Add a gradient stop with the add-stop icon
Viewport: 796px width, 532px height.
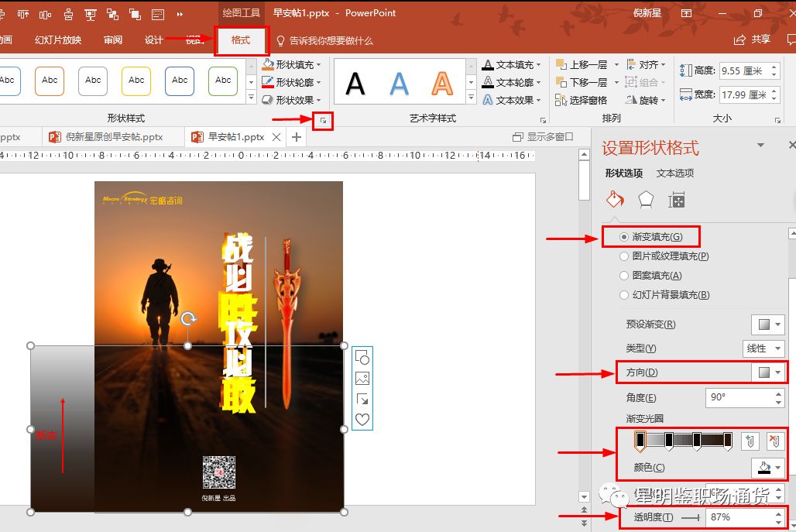(749, 441)
